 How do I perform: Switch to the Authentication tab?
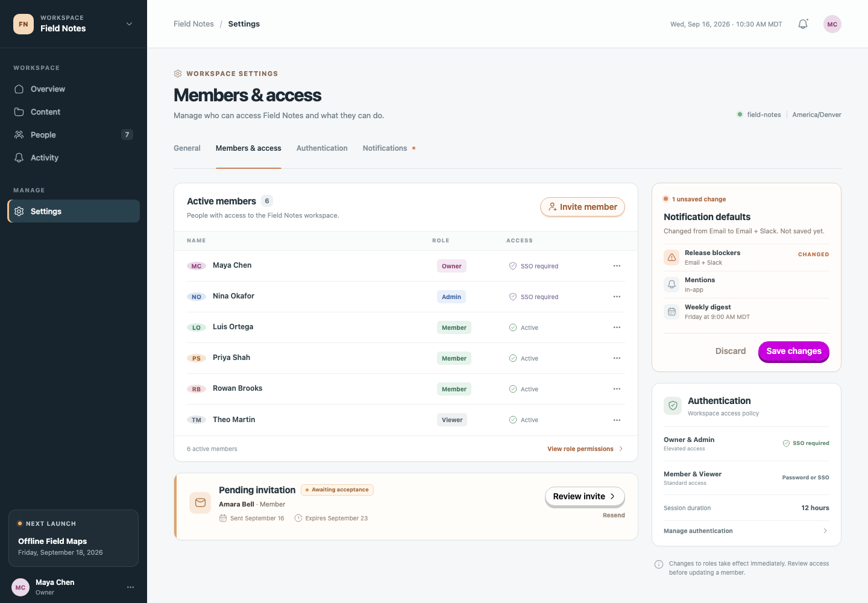(322, 148)
